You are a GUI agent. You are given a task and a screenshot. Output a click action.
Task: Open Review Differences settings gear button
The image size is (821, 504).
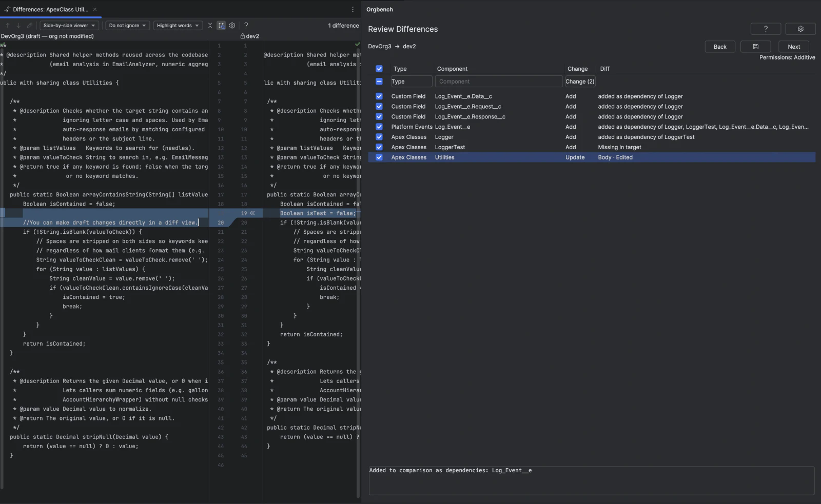tap(800, 29)
